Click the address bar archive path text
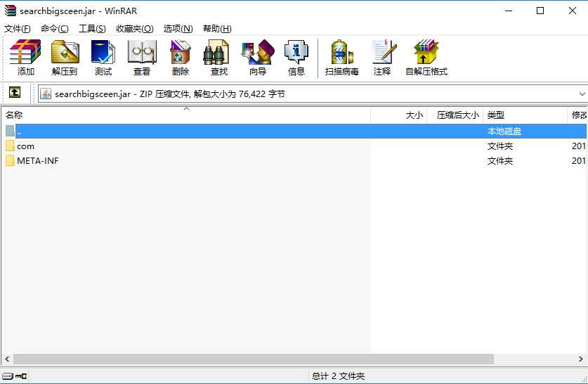Image resolution: width=588 pixels, height=384 pixels. pyautogui.click(x=170, y=94)
